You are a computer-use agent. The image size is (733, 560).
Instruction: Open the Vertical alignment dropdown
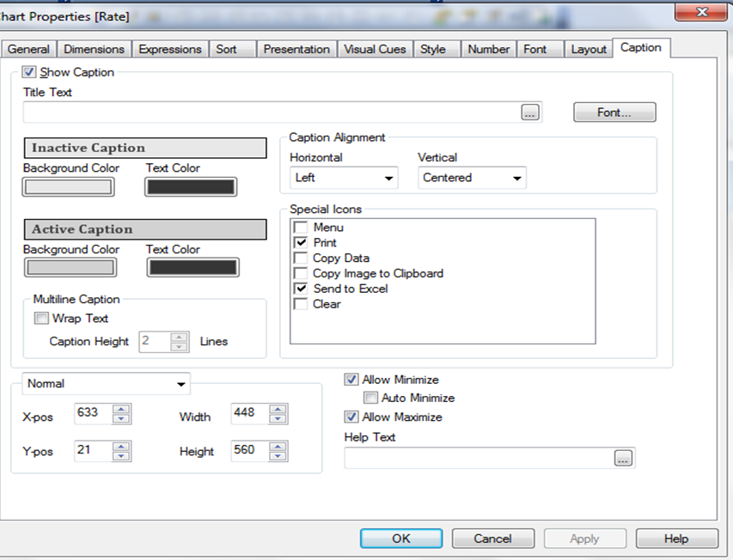tap(516, 179)
